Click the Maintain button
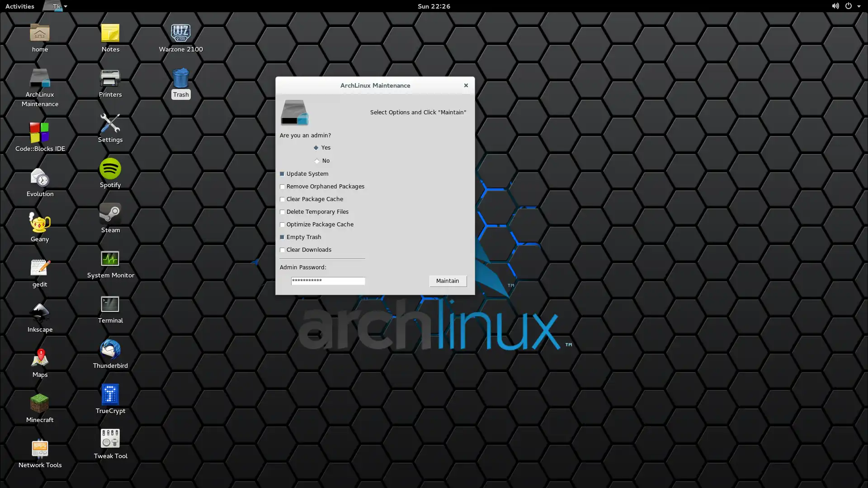Viewport: 868px width, 488px height. coord(447,281)
